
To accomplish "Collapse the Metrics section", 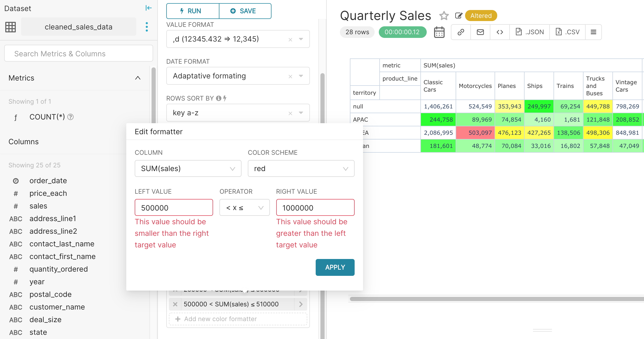I will (138, 78).
